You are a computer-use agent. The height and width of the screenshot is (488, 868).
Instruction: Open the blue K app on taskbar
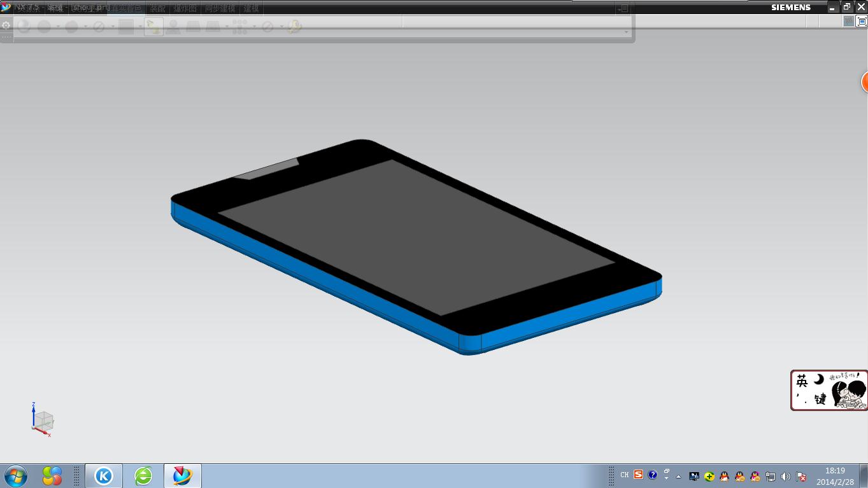104,475
